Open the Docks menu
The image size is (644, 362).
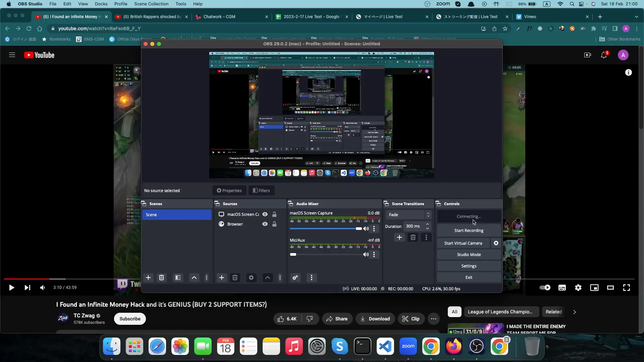tap(101, 4)
